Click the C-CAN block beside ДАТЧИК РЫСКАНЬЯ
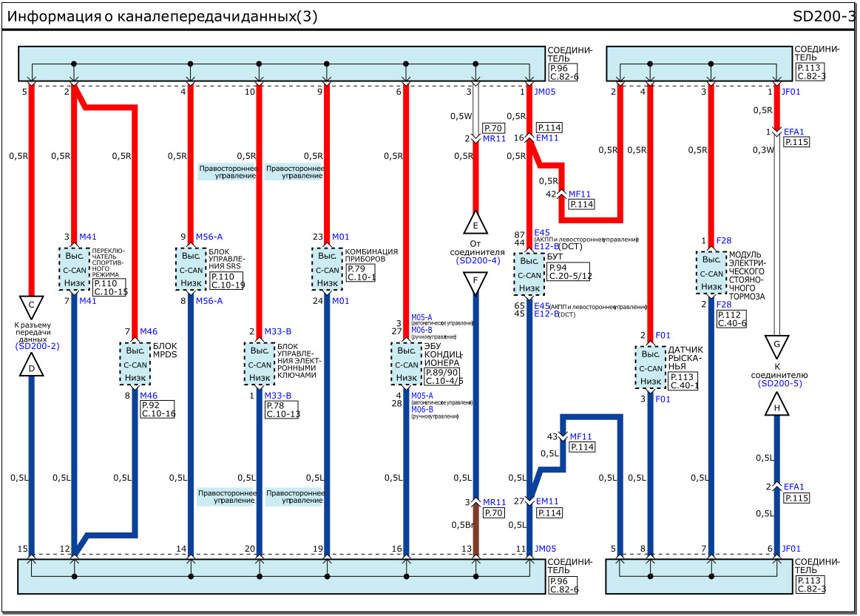Screen dimensions: 860x616 point(651,368)
